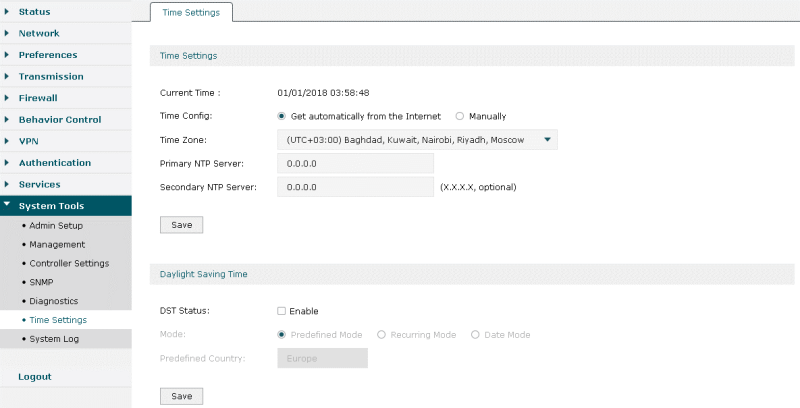Image resolution: width=800 pixels, height=408 pixels.
Task: Save the Time Settings section
Action: point(182,225)
